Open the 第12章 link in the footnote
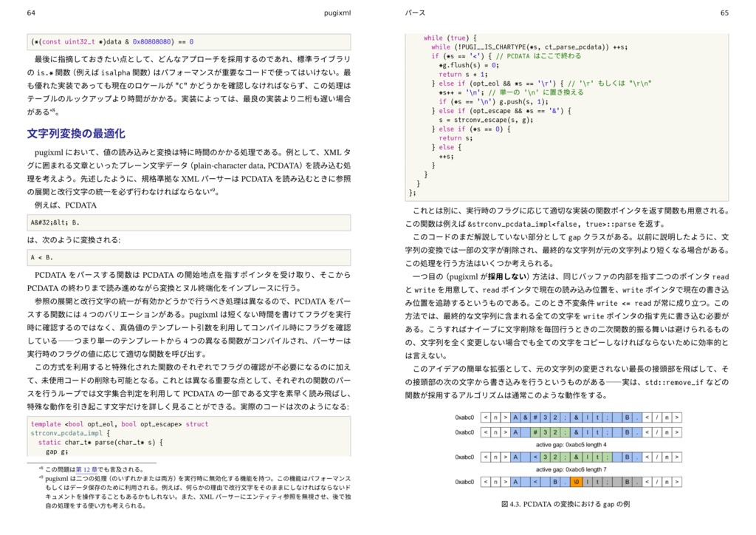The height and width of the screenshot is (535, 756). tap(87, 469)
